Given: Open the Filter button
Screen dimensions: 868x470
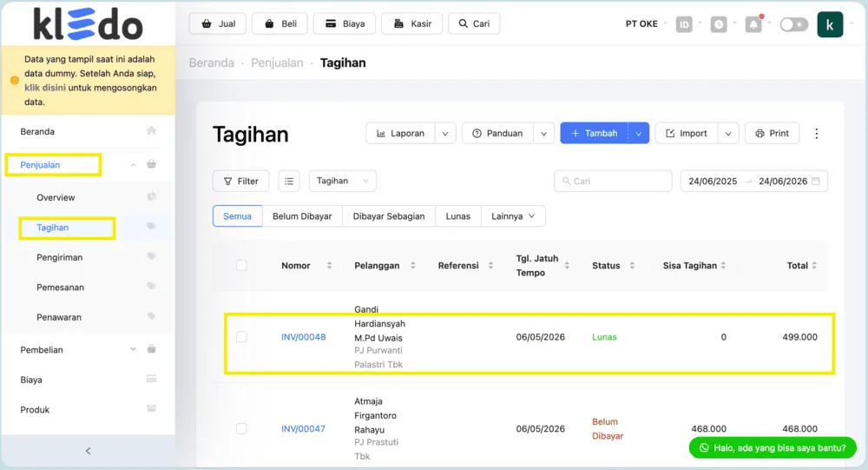Looking at the screenshot, I should pyautogui.click(x=240, y=182).
